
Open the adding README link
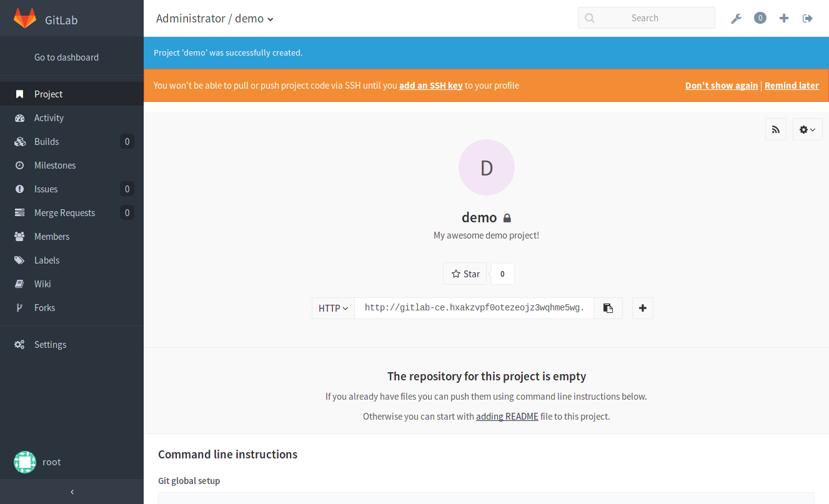click(507, 416)
